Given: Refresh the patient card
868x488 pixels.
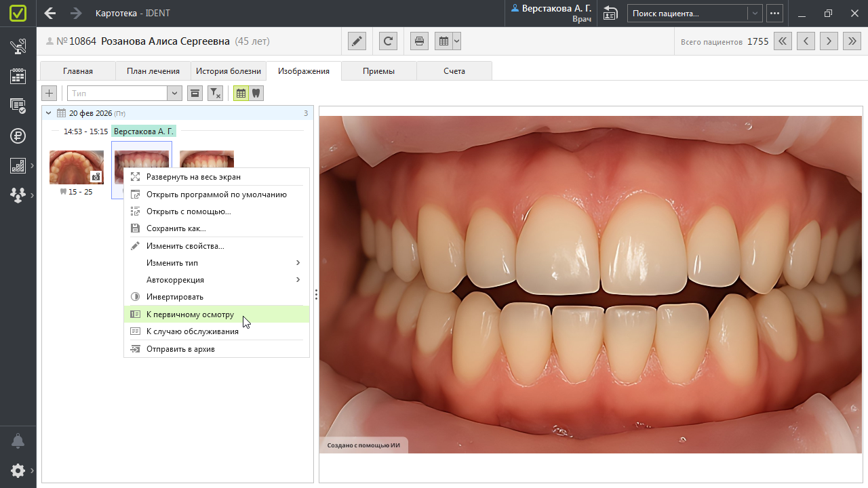Looking at the screenshot, I should [x=388, y=41].
